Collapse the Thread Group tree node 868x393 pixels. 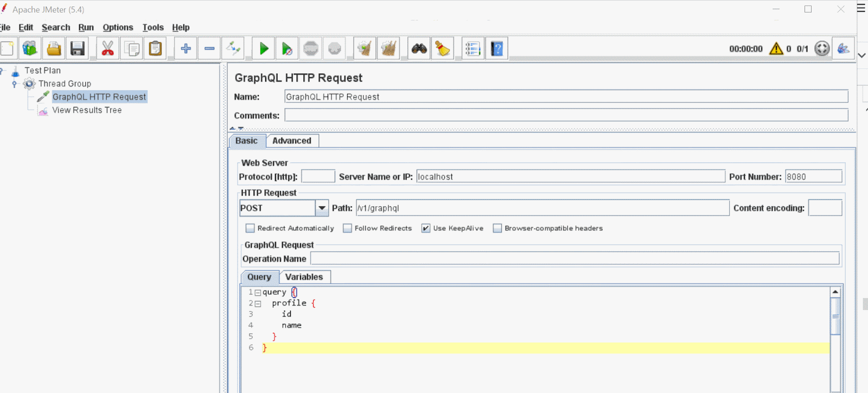click(x=15, y=84)
